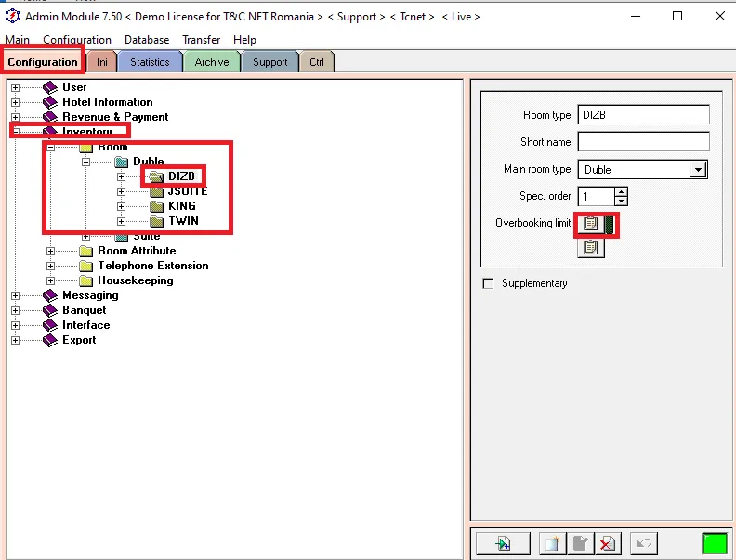Click the Duble teal folder icon

pos(122,162)
